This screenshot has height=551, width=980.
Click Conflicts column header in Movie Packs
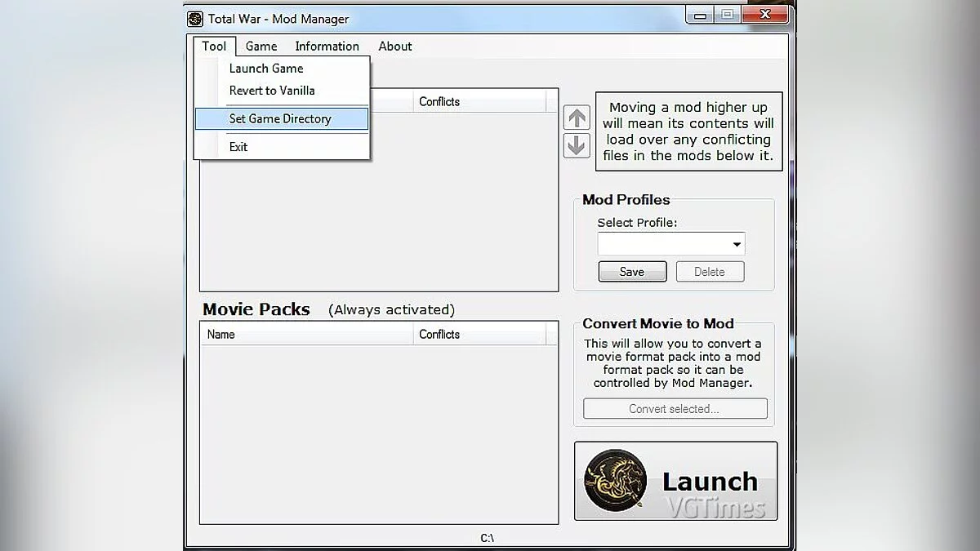coord(482,334)
